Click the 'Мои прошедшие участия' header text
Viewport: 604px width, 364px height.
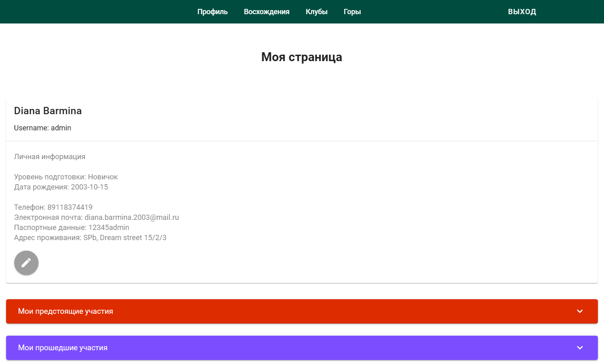[63, 347]
